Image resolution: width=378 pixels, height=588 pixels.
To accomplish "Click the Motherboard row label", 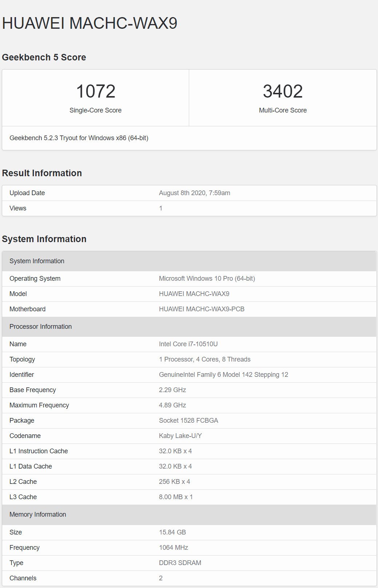I will point(28,309).
